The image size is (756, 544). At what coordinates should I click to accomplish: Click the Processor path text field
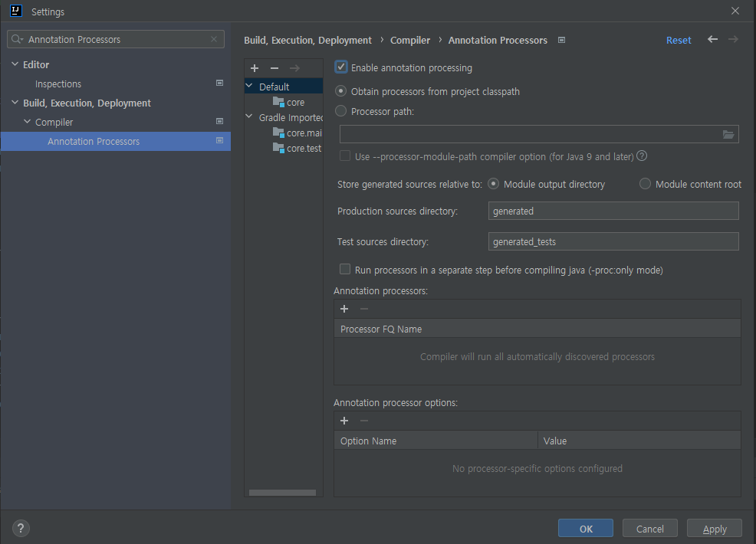tap(539, 134)
